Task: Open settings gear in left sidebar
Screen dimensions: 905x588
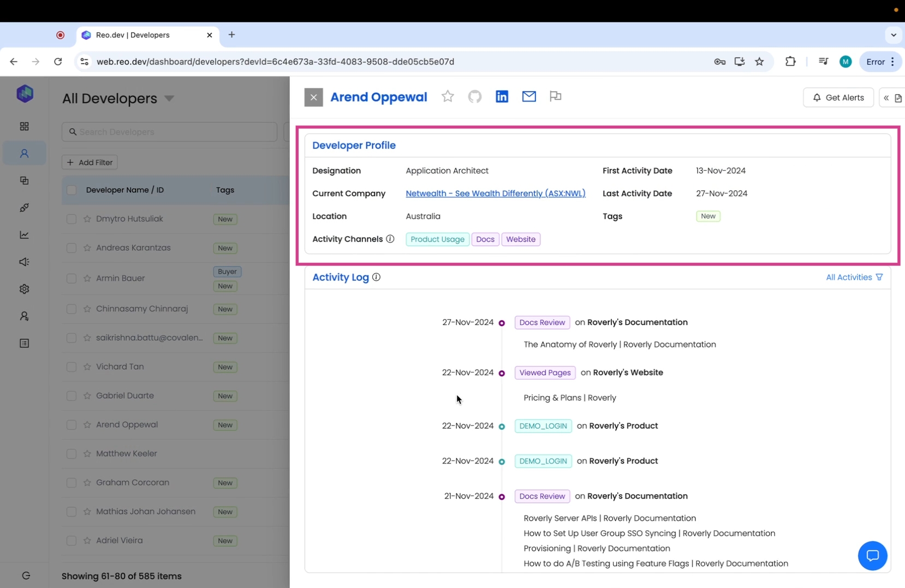Action: point(24,289)
